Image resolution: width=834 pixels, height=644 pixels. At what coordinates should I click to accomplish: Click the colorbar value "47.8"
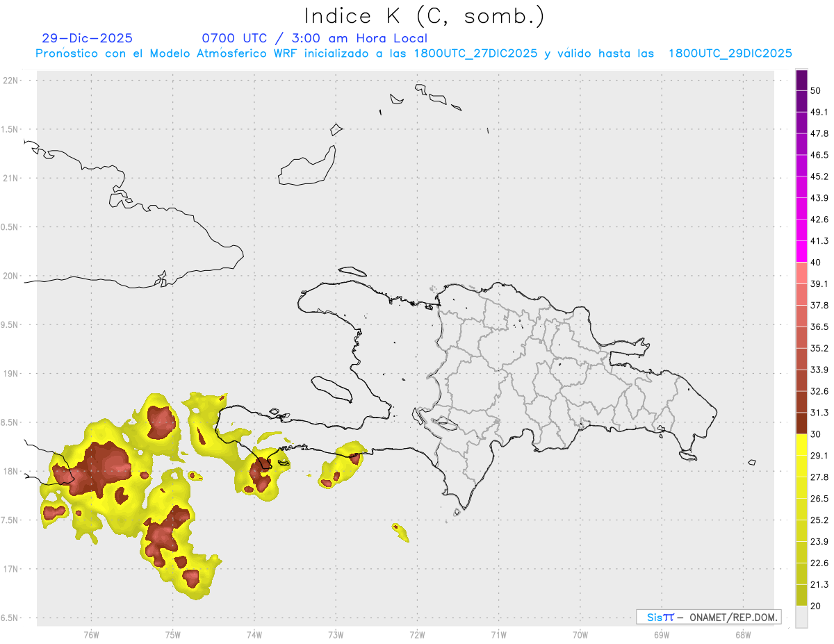click(x=819, y=133)
